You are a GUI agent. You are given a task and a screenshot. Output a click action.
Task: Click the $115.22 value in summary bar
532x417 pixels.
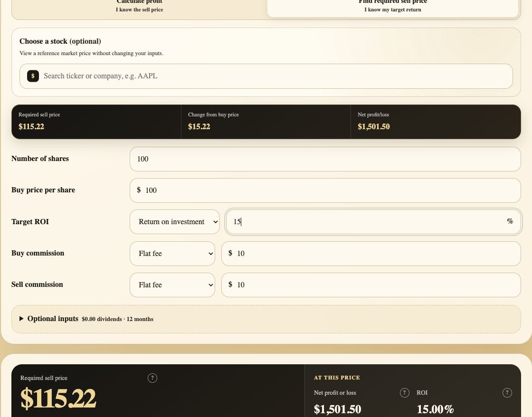click(x=31, y=126)
